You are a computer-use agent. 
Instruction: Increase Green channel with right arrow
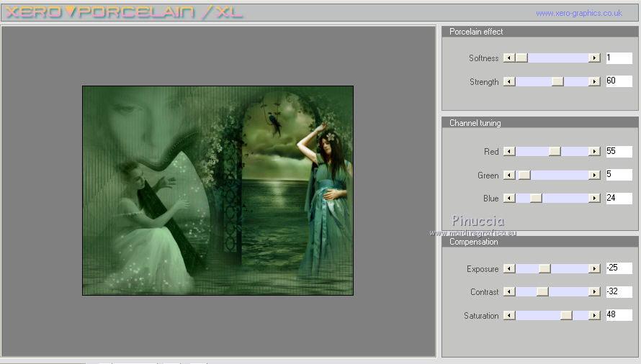594,176
